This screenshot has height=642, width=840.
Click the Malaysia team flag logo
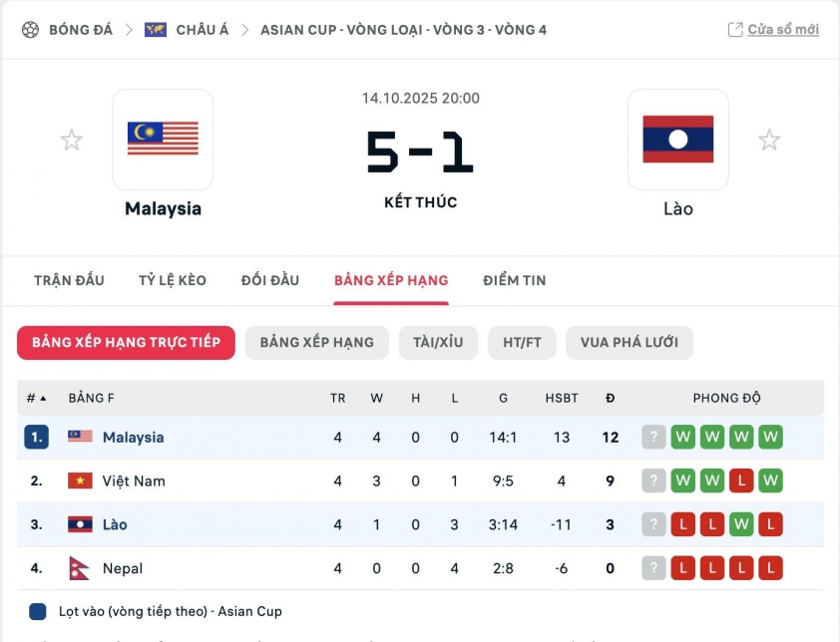pyautogui.click(x=163, y=139)
